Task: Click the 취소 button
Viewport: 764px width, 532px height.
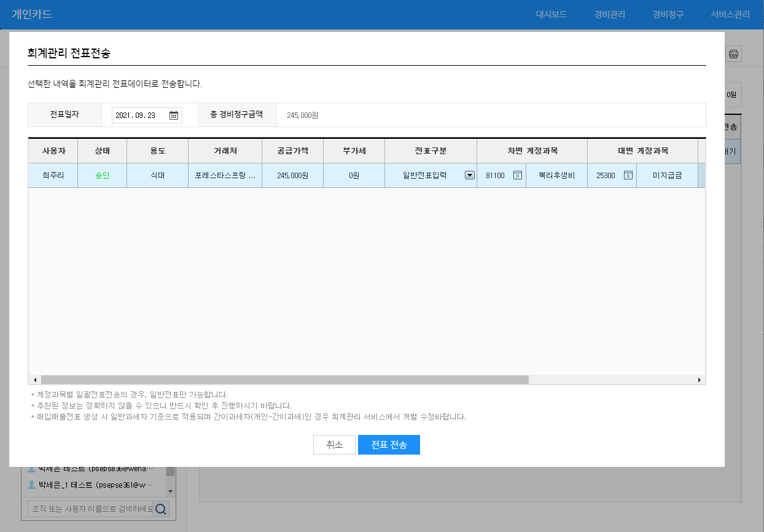Action: coord(334,445)
